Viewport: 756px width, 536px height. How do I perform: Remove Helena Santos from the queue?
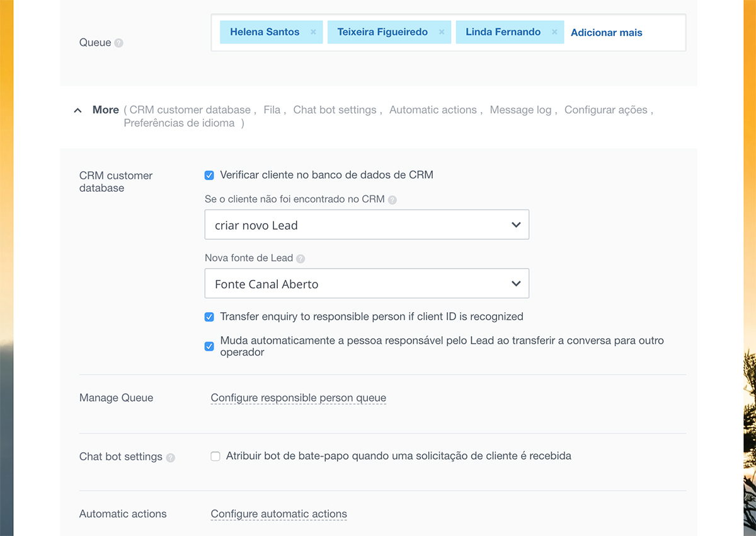click(313, 32)
